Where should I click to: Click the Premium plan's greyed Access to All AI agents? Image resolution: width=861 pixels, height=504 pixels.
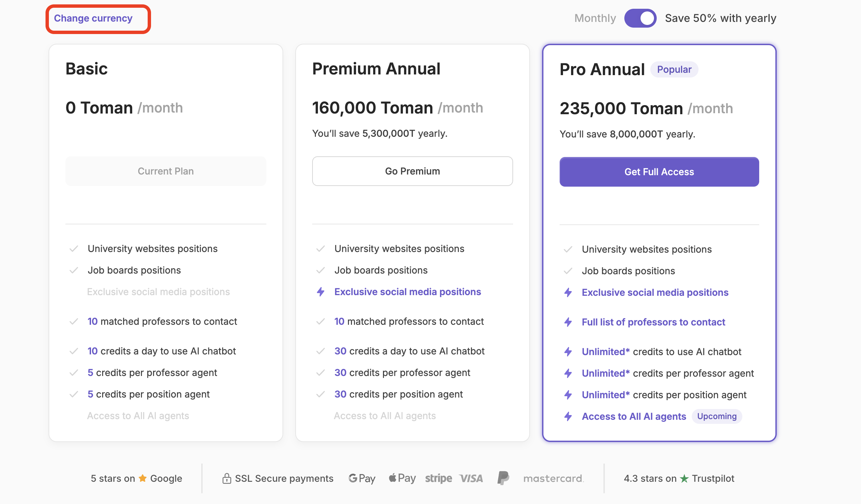click(x=385, y=415)
